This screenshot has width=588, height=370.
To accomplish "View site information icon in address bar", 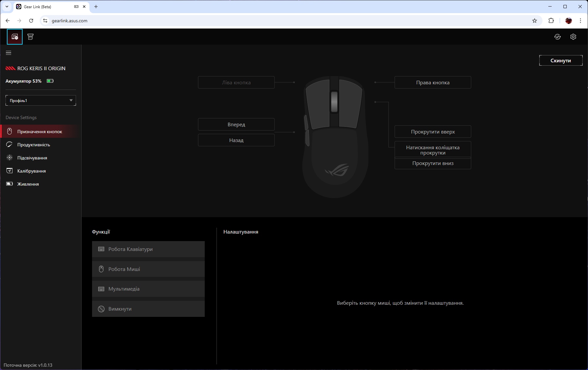I will click(x=45, y=21).
